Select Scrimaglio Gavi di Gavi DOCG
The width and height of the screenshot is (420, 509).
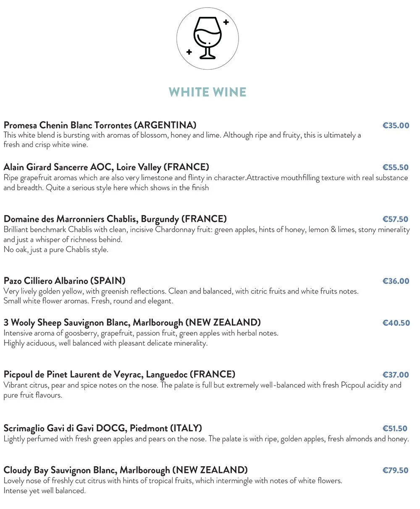103,428
